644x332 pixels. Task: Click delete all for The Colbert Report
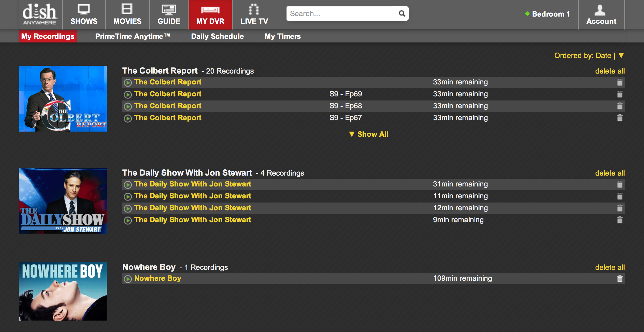point(610,71)
